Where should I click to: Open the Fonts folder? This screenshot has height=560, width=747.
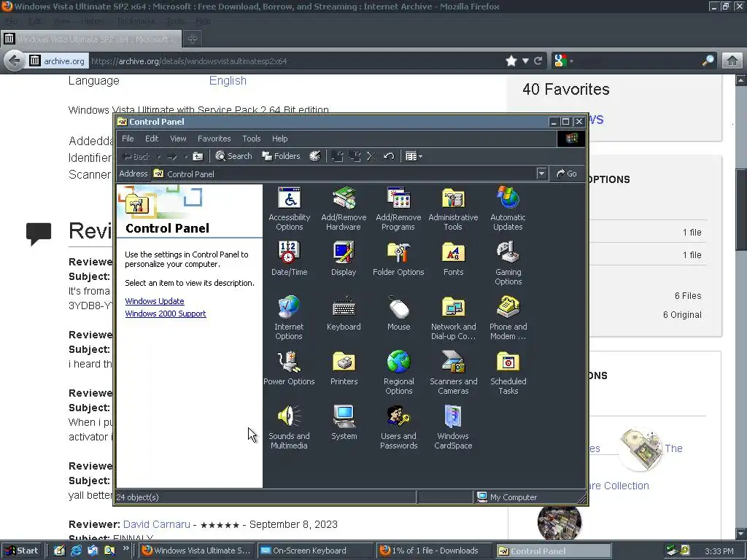[453, 259]
